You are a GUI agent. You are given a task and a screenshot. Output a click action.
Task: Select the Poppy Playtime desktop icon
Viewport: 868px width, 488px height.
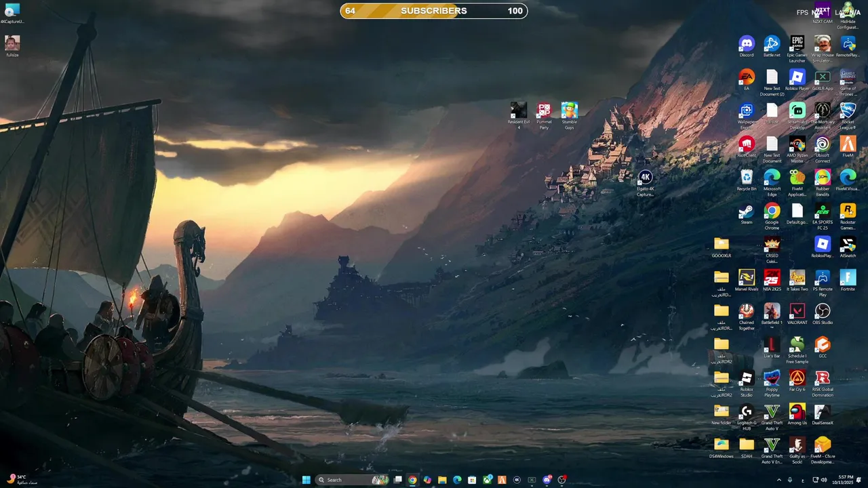click(x=772, y=384)
